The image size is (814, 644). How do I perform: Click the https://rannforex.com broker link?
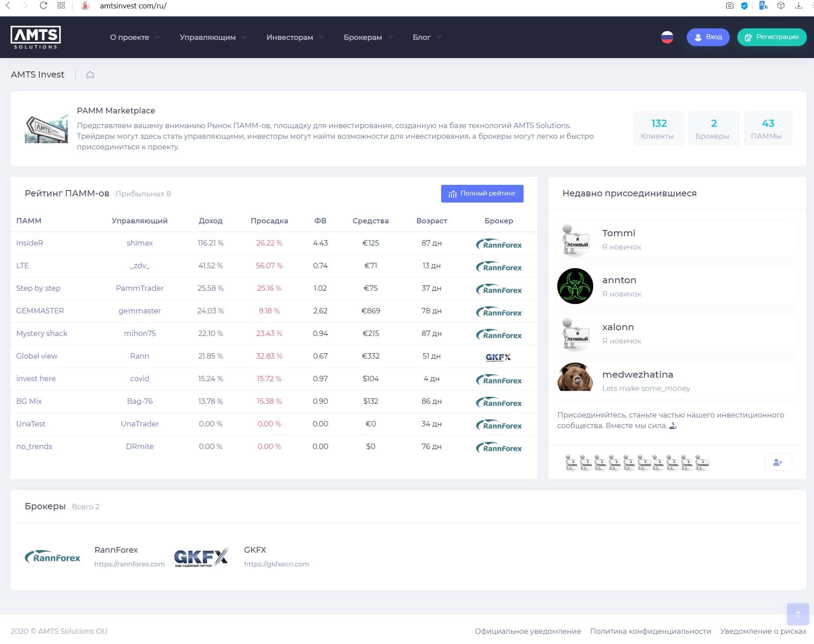pos(129,564)
